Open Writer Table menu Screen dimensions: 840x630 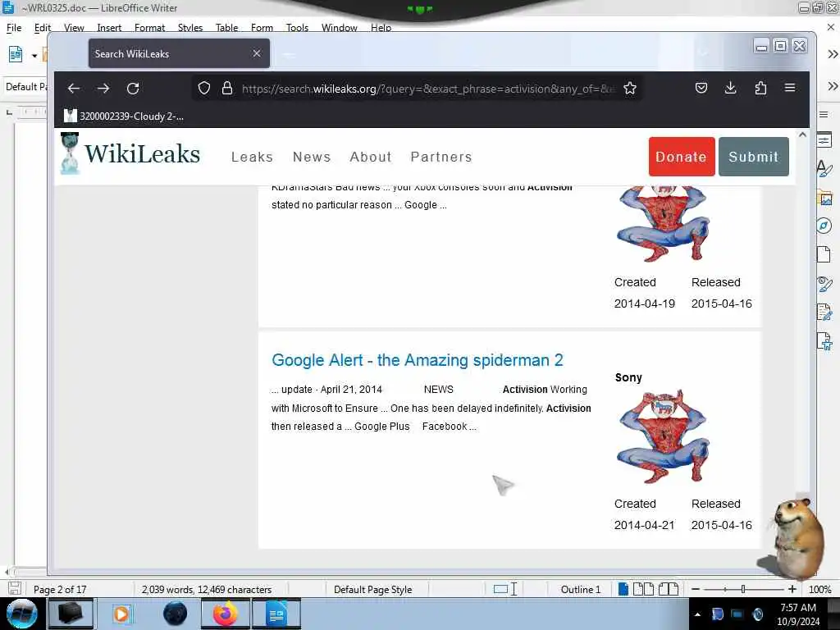(x=226, y=27)
